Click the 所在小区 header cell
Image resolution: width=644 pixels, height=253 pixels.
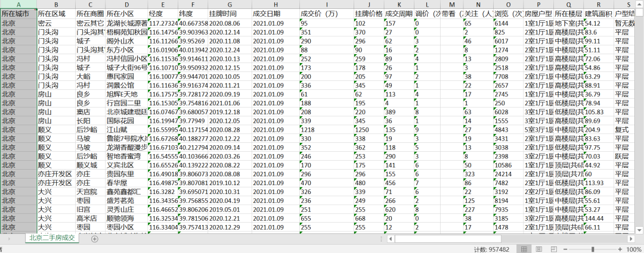(x=126, y=14)
